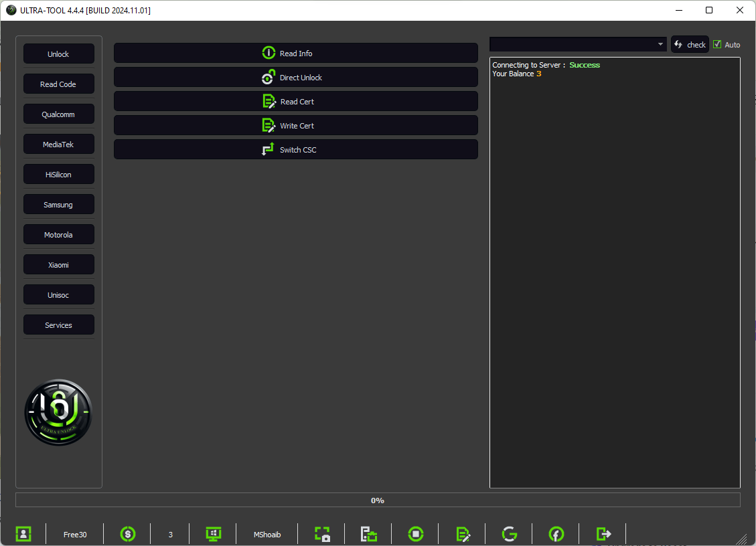Open the Services section

click(59, 325)
